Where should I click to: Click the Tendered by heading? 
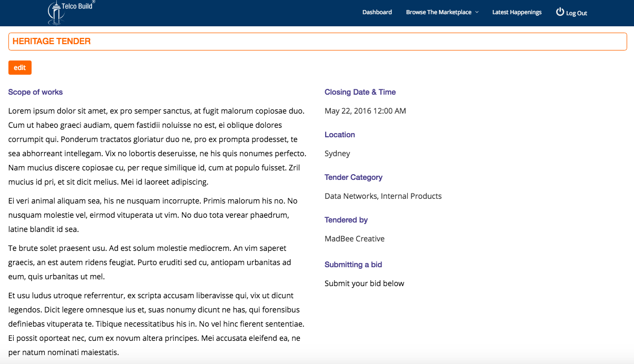coord(346,220)
